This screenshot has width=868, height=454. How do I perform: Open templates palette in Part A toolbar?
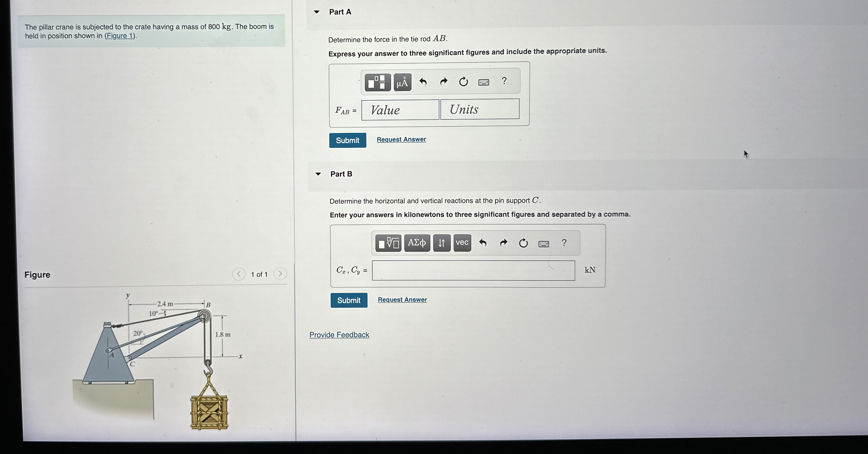[377, 82]
